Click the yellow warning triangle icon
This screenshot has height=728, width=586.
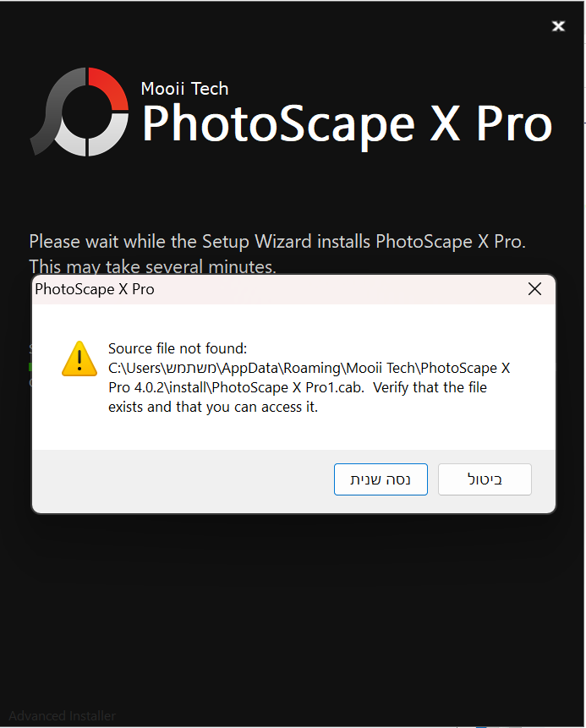[79, 359]
